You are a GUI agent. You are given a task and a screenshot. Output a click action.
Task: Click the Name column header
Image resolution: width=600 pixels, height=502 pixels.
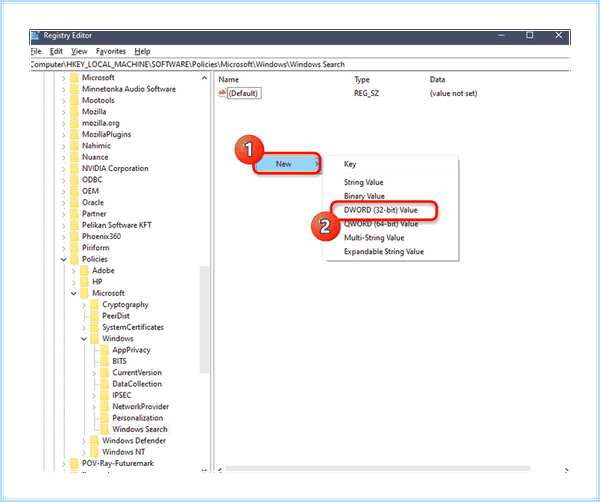point(229,80)
